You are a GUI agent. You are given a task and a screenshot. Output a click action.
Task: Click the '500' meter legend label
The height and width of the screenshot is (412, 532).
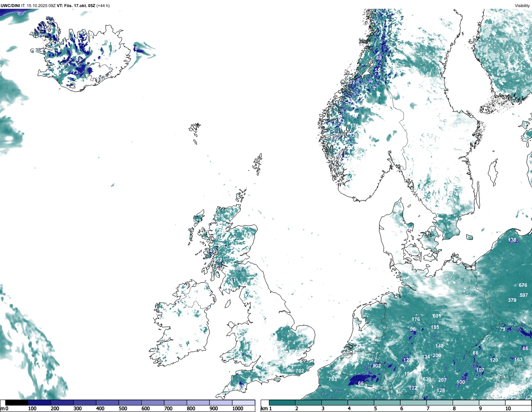123,409
